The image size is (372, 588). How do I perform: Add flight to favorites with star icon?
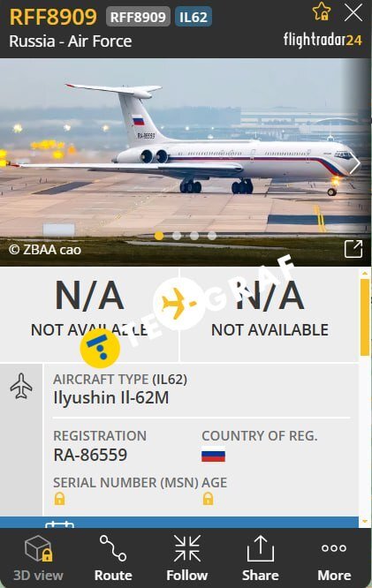click(322, 11)
